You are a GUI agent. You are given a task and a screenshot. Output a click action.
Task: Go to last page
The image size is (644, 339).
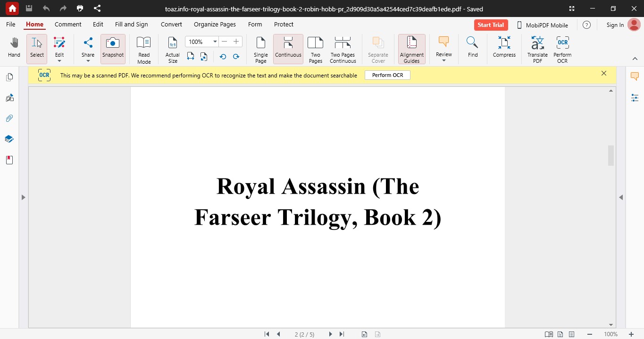coord(342,334)
